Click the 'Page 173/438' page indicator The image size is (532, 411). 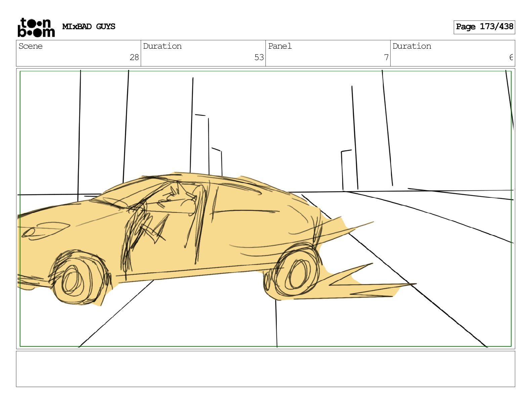click(x=484, y=27)
